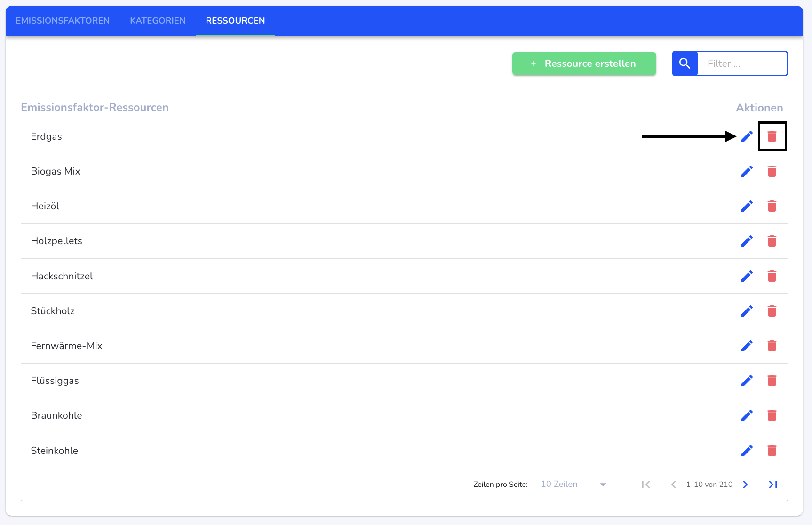Image resolution: width=812 pixels, height=525 pixels.
Task: Delete the Fernwärme-Mix resource
Action: 772,346
